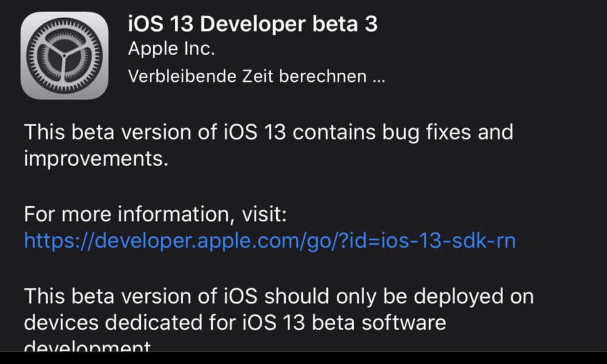This screenshot has height=364, width=607.
Task: Tap the Apple Inc. publisher label
Action: [172, 49]
